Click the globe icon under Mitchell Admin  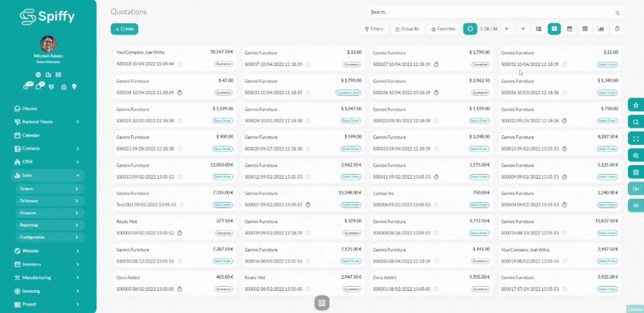pos(38,75)
